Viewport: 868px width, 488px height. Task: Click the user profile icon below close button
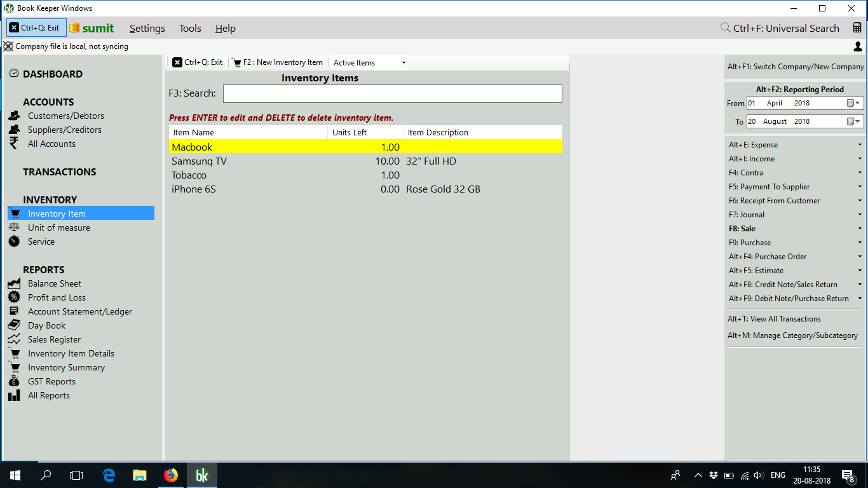pos(857,46)
